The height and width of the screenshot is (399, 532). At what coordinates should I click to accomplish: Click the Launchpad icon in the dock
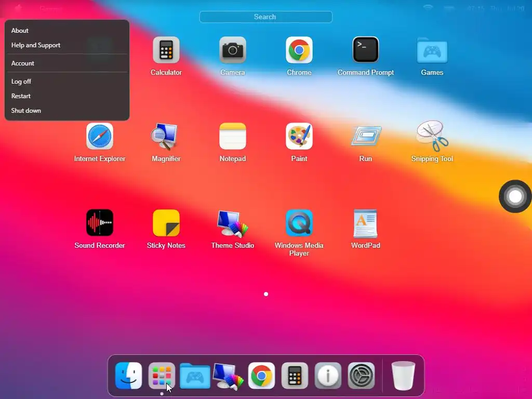162,376
